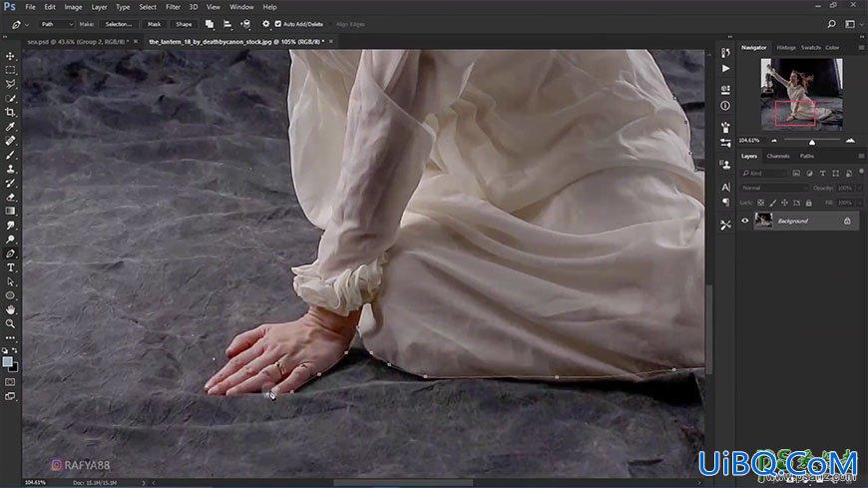The height and width of the screenshot is (488, 868).
Task: Click the Mask button
Action: pos(154,24)
